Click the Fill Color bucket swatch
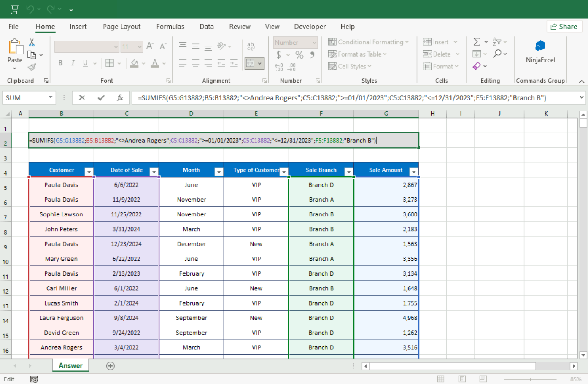 tap(134, 63)
